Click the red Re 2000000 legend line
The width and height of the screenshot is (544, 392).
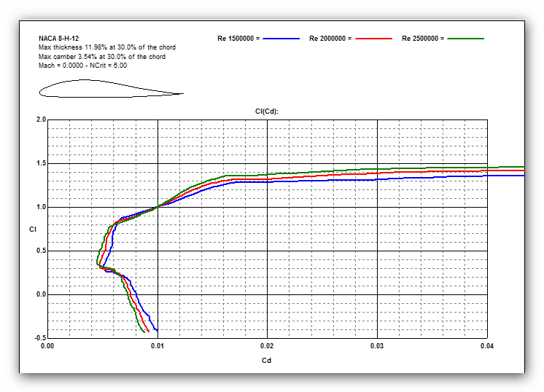pyautogui.click(x=373, y=38)
